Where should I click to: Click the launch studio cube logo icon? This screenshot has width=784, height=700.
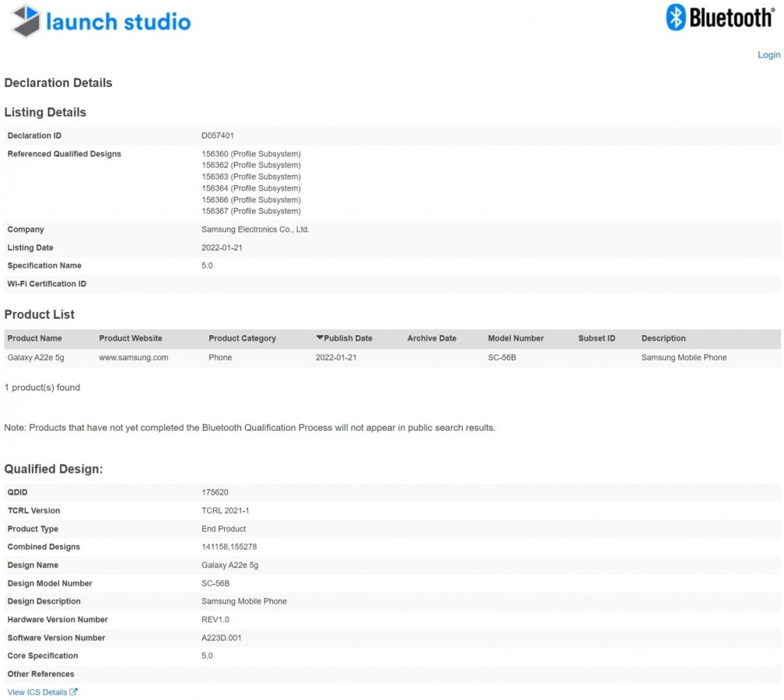[x=26, y=21]
